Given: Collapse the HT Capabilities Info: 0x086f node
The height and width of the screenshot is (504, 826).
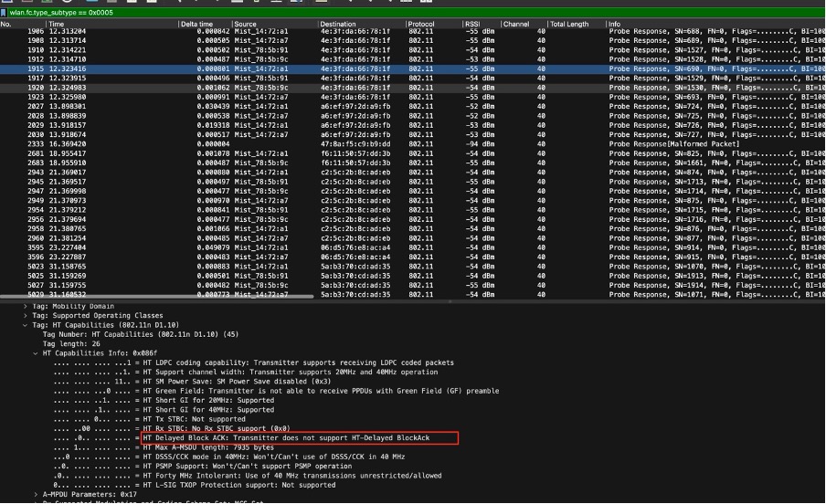Looking at the screenshot, I should [x=36, y=353].
